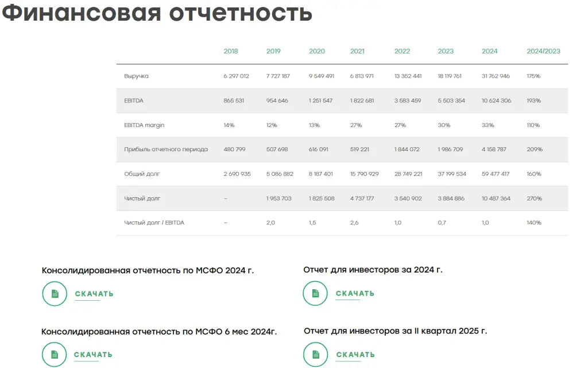Click revenue value 31 762 946
Viewport: 588px width, 368px height.
click(496, 76)
